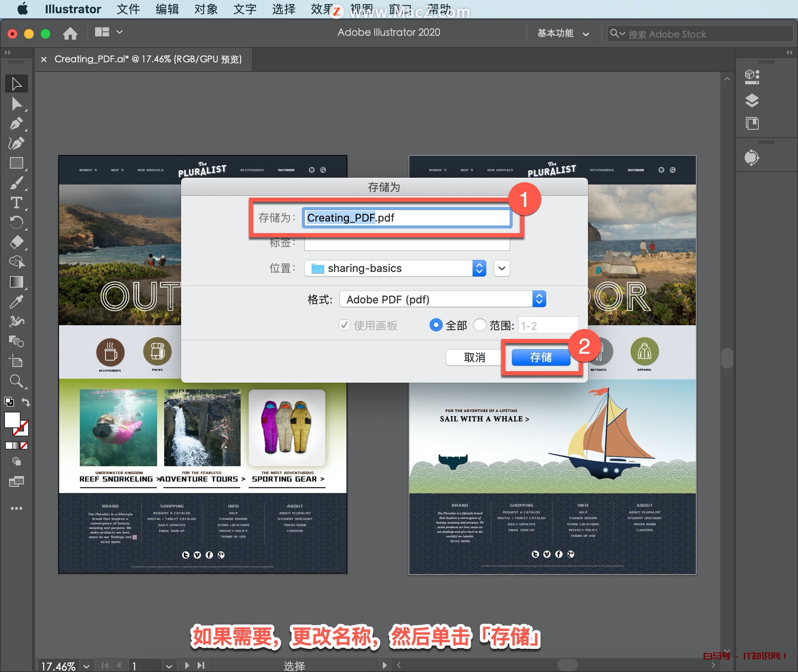The width and height of the screenshot is (798, 672).
Task: Open the 基本功能 workspace switcher
Action: (562, 33)
